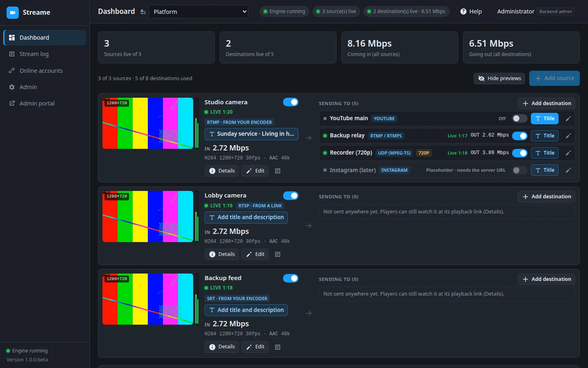Click the Dashboard grid icon in sidebar
The height and width of the screenshot is (368, 588).
pyautogui.click(x=12, y=38)
